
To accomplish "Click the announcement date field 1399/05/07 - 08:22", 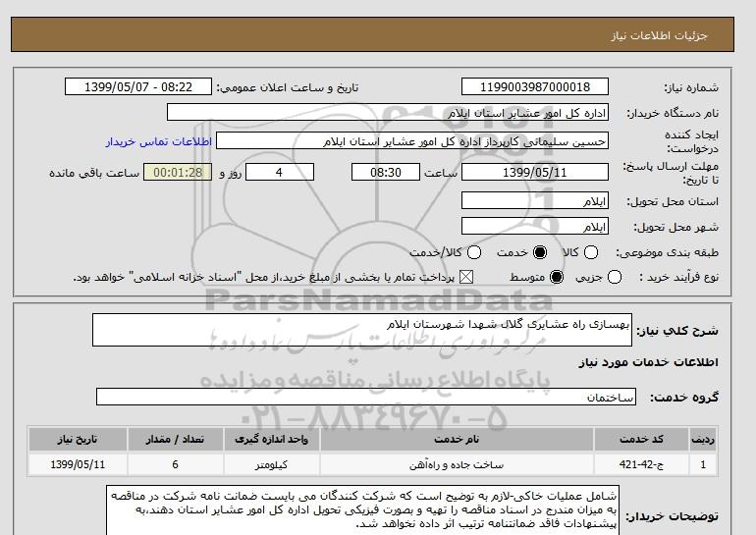I will tap(138, 86).
